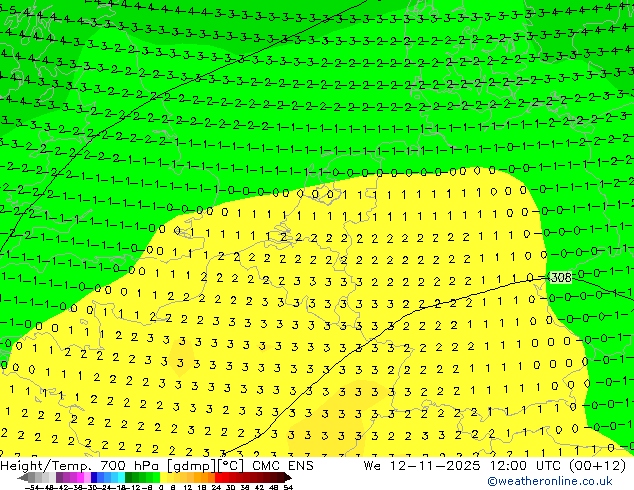Click the bright red swatch in the color legend
634x490 pixels.
[218, 477]
